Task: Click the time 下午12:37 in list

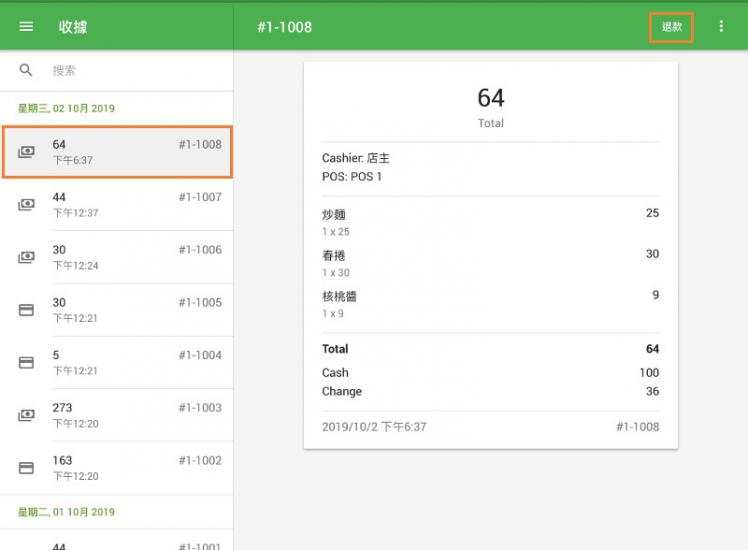Action: tap(75, 213)
